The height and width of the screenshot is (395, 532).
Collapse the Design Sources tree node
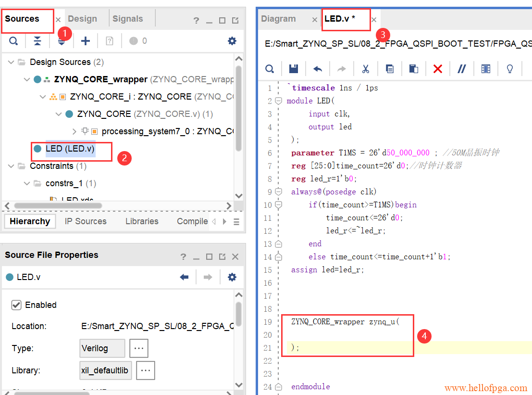tap(11, 62)
